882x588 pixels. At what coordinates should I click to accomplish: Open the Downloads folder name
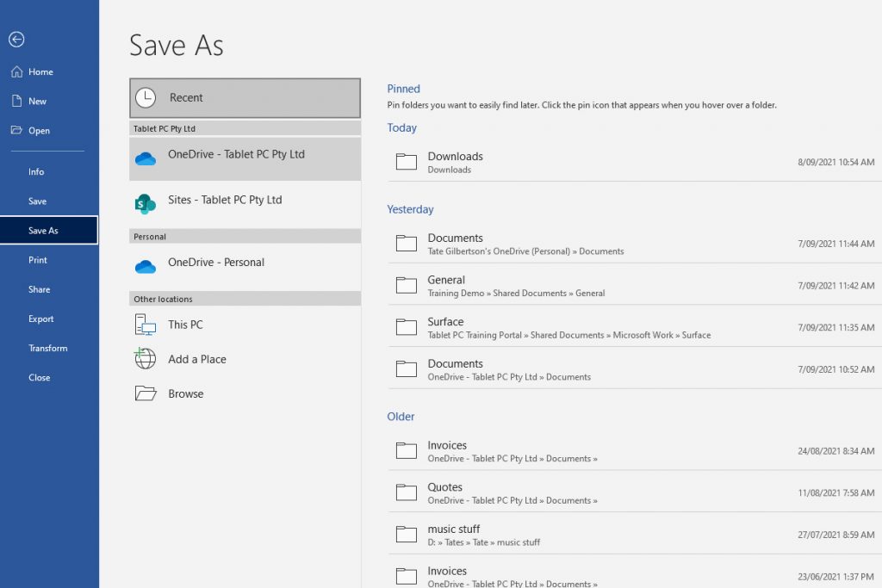[x=455, y=156]
